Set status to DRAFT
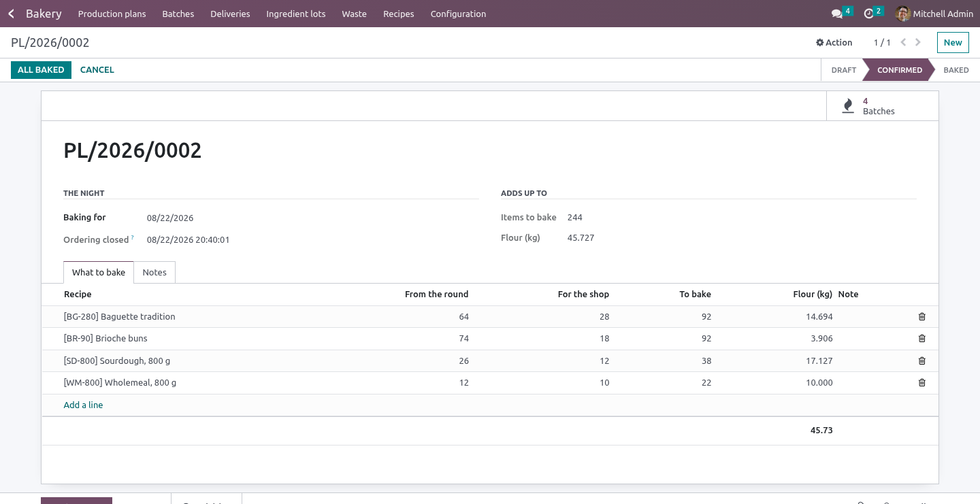The image size is (980, 504). pyautogui.click(x=844, y=70)
